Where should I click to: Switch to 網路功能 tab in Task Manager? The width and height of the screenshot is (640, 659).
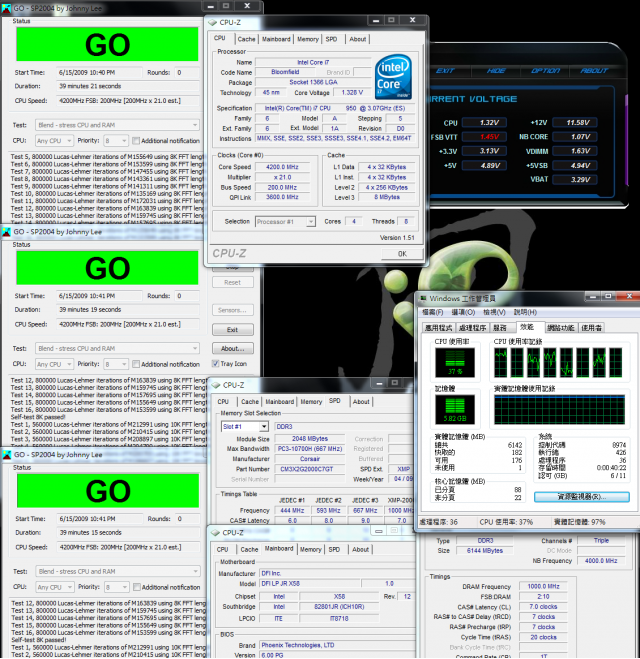pos(561,328)
